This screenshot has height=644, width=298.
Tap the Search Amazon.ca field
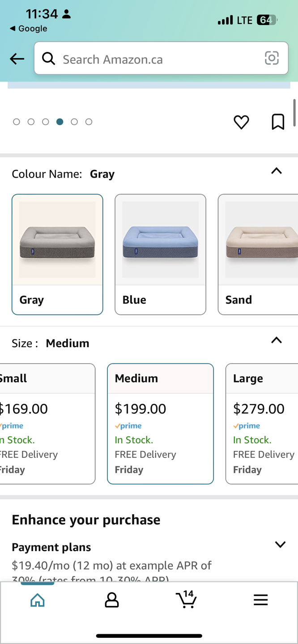[157, 59]
